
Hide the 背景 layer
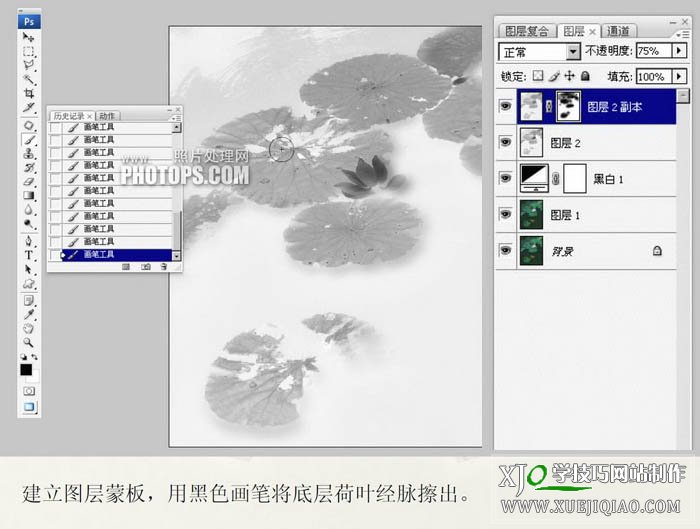[x=505, y=250]
